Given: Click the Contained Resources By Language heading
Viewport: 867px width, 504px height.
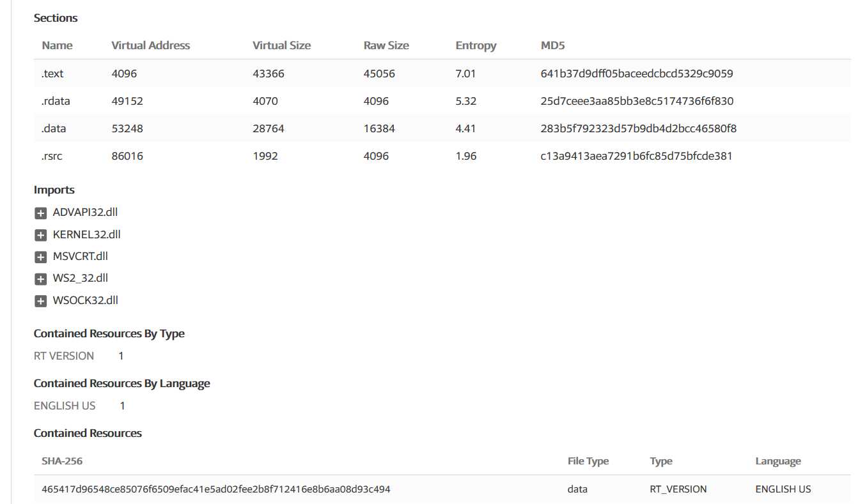Looking at the screenshot, I should coord(122,383).
